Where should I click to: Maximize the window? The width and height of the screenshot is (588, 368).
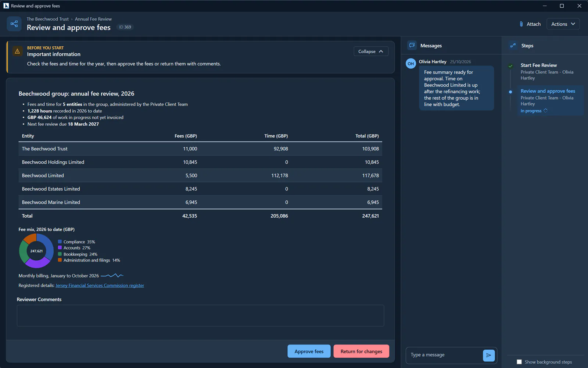(562, 6)
